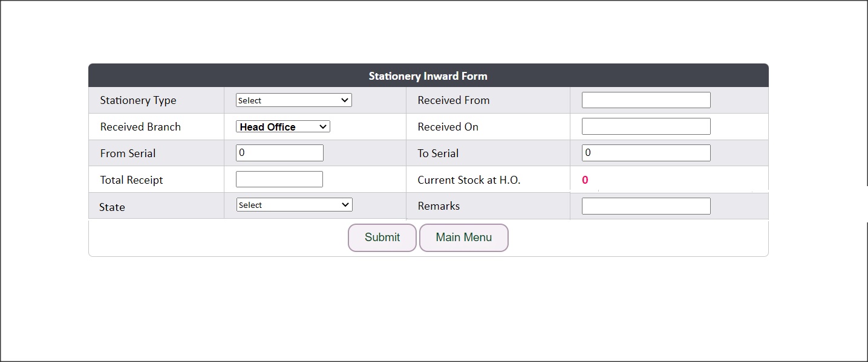Click the State label text
This screenshot has width=868, height=362.
coord(112,207)
